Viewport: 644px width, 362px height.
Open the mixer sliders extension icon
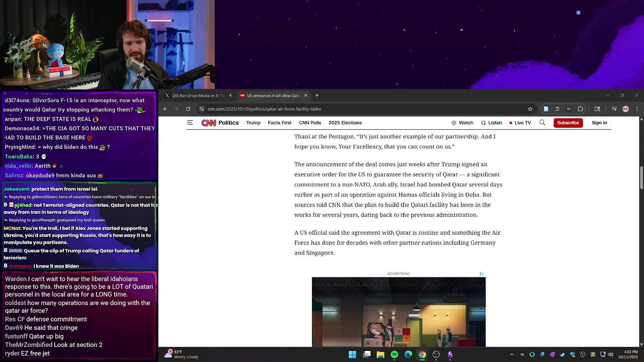click(x=569, y=109)
